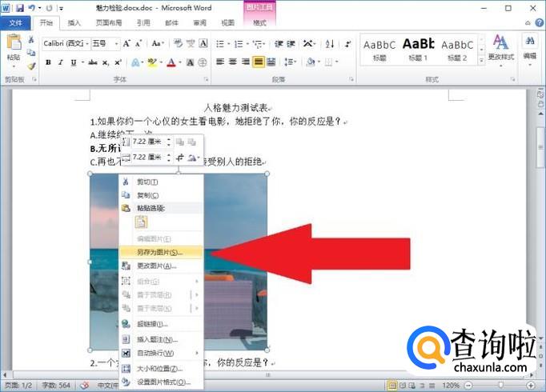Image resolution: width=546 pixels, height=392 pixels.
Task: Choose 超链接(I) in context menu
Action: click(161, 324)
